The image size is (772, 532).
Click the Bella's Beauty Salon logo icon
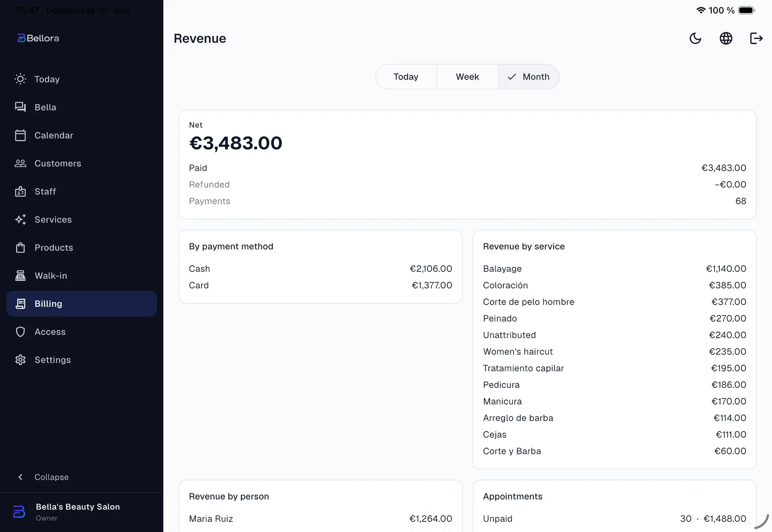(19, 512)
